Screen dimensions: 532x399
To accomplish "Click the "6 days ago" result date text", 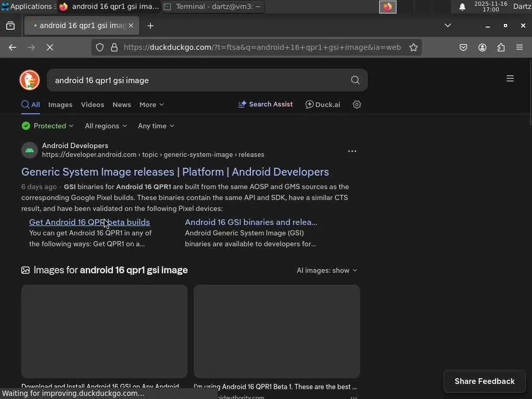I will (x=39, y=187).
